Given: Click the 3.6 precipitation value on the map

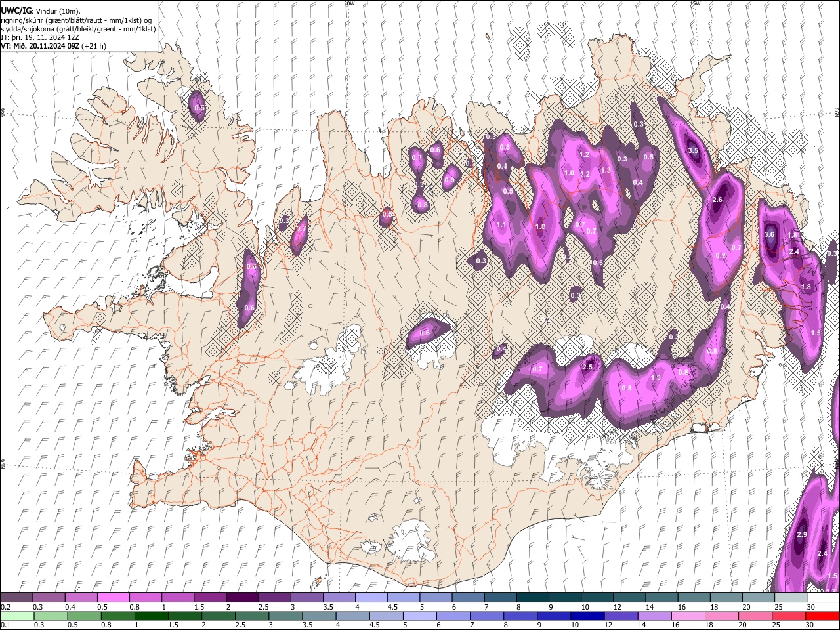Looking at the screenshot, I should click(x=770, y=234).
